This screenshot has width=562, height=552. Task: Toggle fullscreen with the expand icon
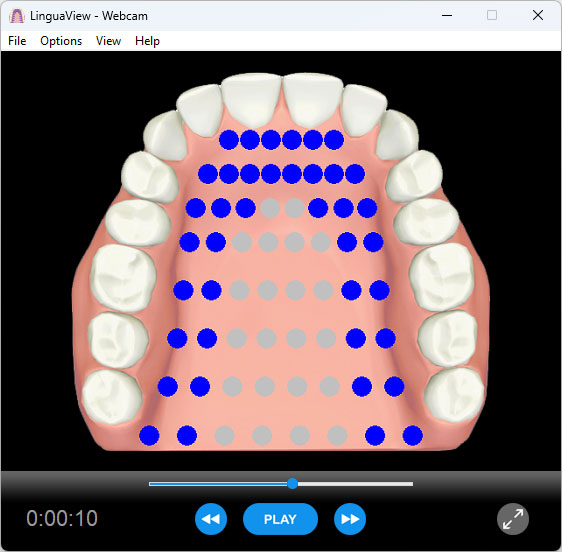[513, 519]
